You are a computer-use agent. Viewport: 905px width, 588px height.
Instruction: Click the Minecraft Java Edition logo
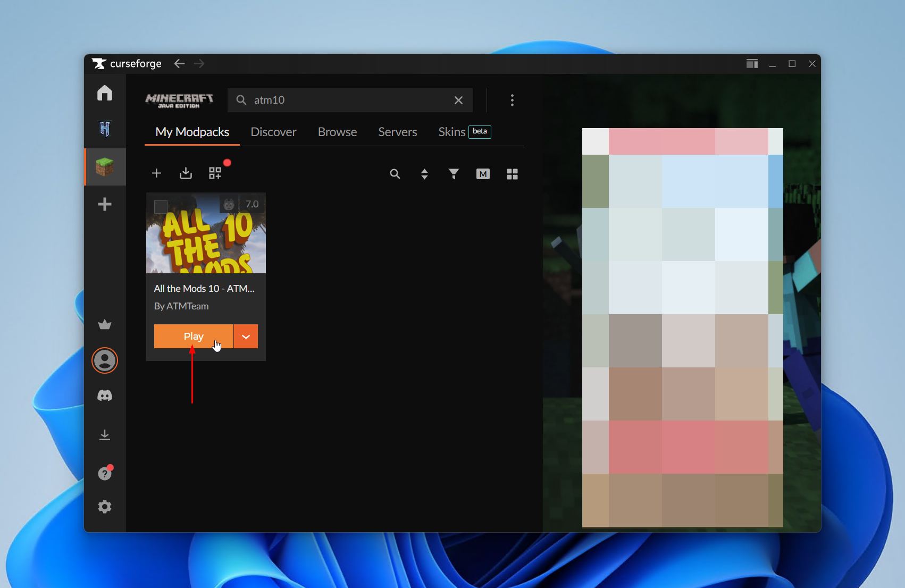(179, 100)
